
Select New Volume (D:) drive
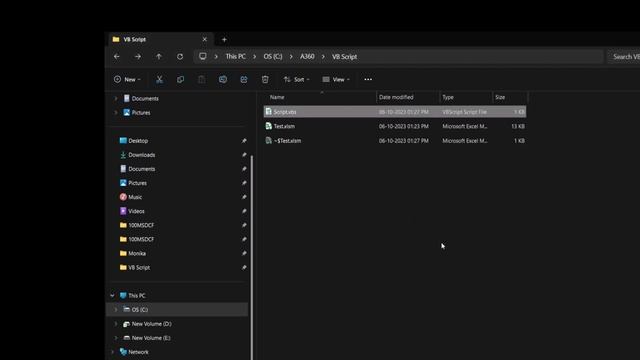(151, 324)
